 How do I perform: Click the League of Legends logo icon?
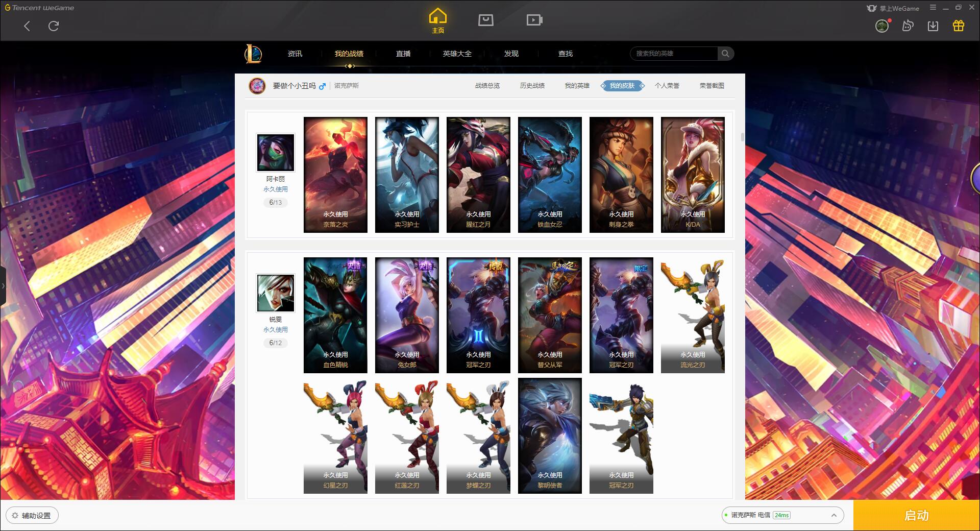(x=253, y=54)
